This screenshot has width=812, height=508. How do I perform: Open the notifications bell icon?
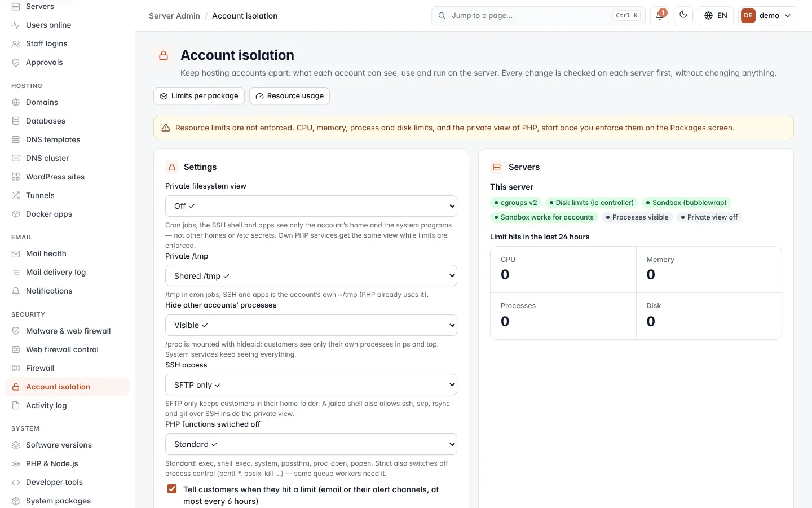coord(659,16)
